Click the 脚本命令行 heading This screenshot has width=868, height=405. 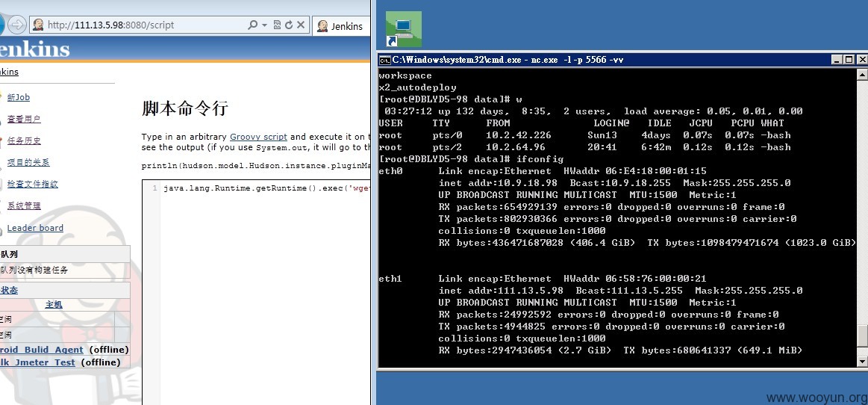[185, 108]
